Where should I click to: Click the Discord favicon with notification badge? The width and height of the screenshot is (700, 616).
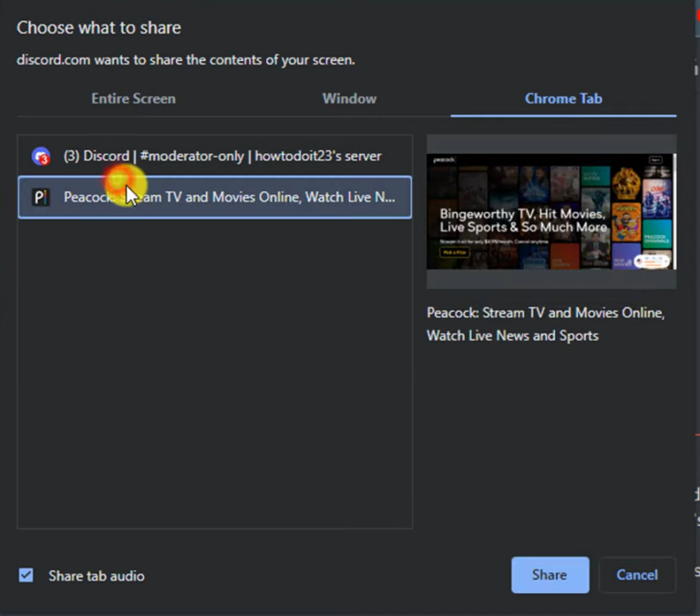[x=41, y=156]
